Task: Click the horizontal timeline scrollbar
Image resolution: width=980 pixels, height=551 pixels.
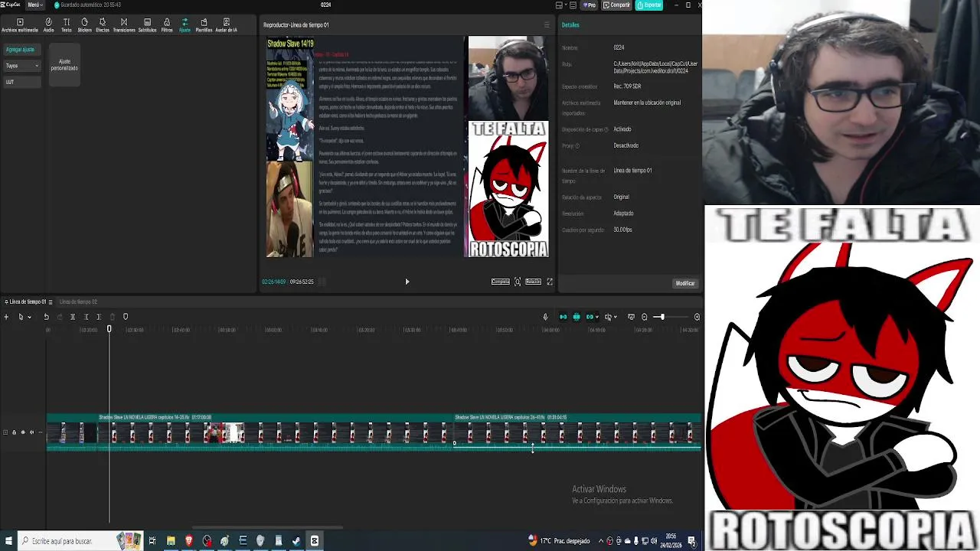Action: (x=268, y=527)
